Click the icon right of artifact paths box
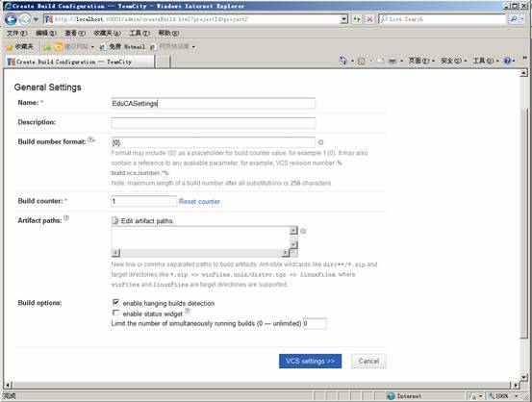The height and width of the screenshot is (402, 532). click(x=303, y=231)
